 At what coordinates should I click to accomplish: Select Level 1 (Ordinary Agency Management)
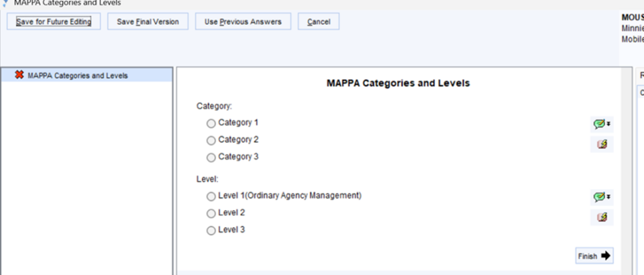(211, 197)
